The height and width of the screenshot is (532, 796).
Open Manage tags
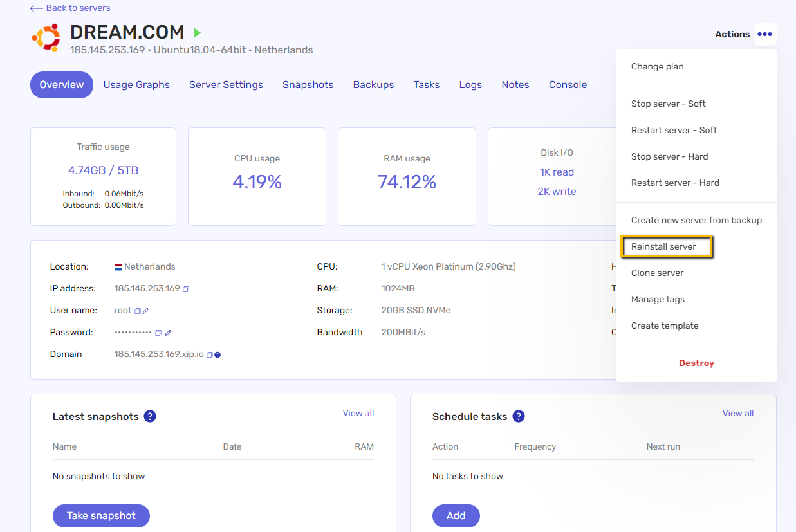pyautogui.click(x=696, y=299)
